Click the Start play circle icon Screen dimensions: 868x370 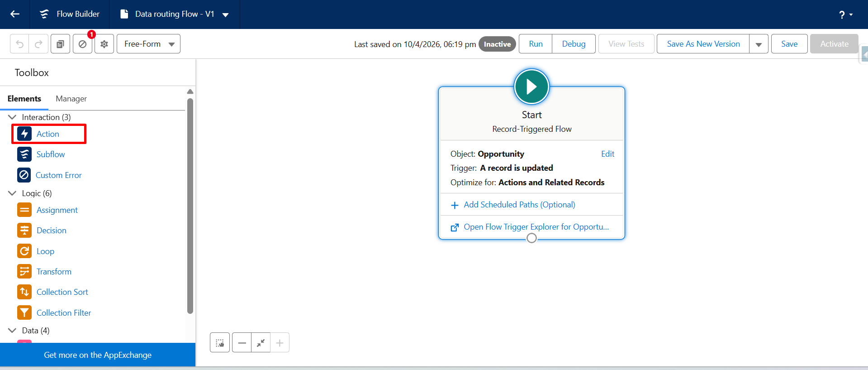click(x=531, y=86)
